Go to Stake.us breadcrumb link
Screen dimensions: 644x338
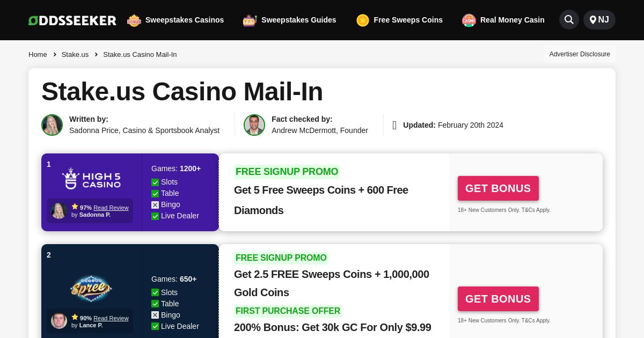(x=75, y=54)
